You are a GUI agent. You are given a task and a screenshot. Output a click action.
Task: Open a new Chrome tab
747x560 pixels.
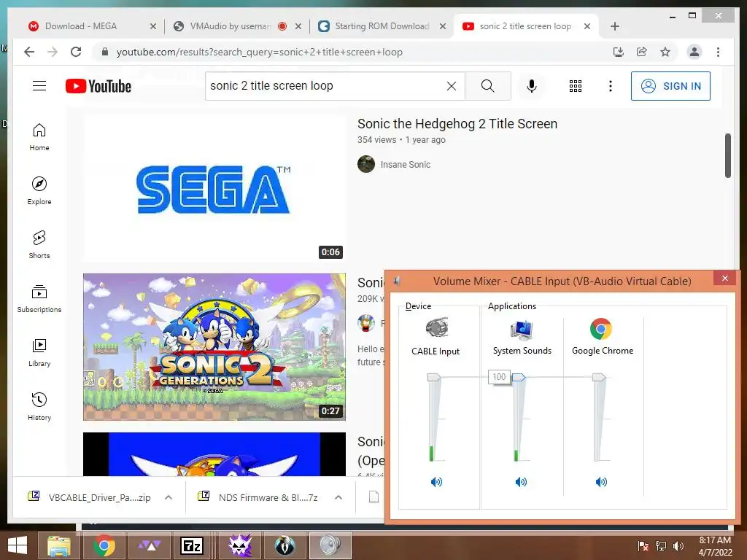coord(614,26)
